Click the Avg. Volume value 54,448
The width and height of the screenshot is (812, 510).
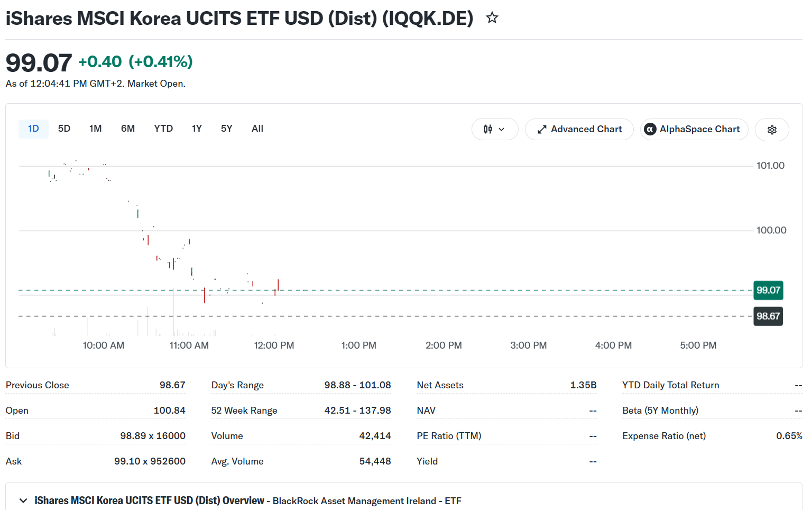375,461
